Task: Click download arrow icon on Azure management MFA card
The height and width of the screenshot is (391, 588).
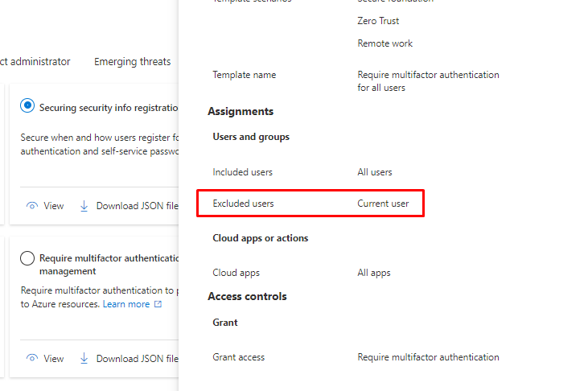Action: click(x=84, y=358)
